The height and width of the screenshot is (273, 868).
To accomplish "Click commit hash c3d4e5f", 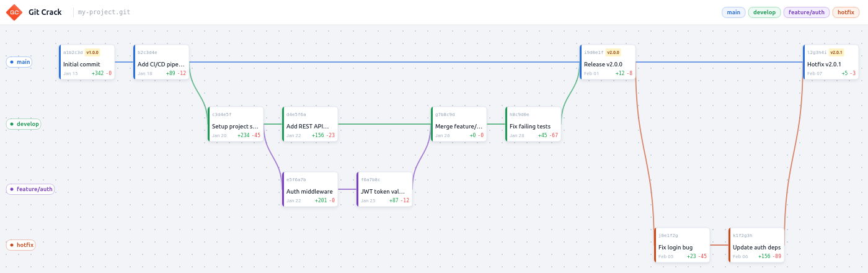I will coord(222,115).
